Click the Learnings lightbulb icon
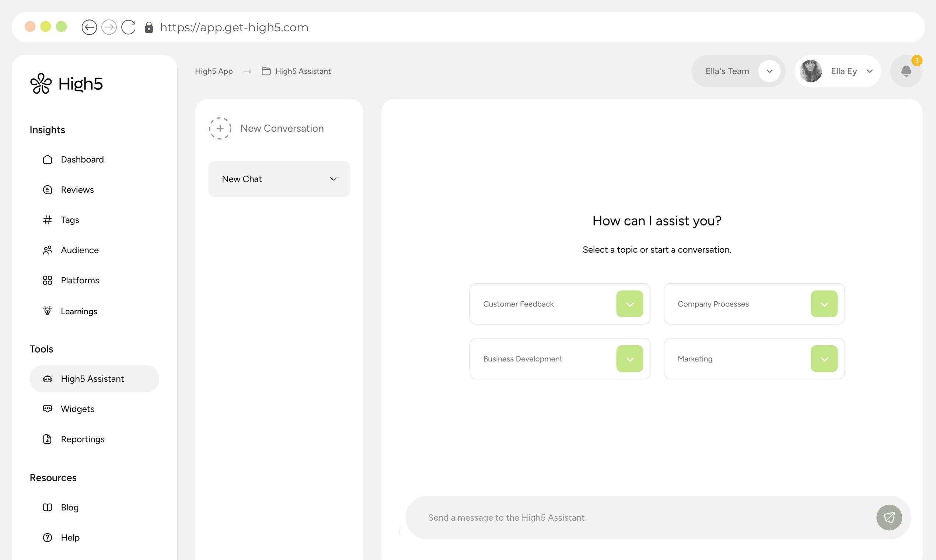This screenshot has width=936, height=560. coord(47,311)
